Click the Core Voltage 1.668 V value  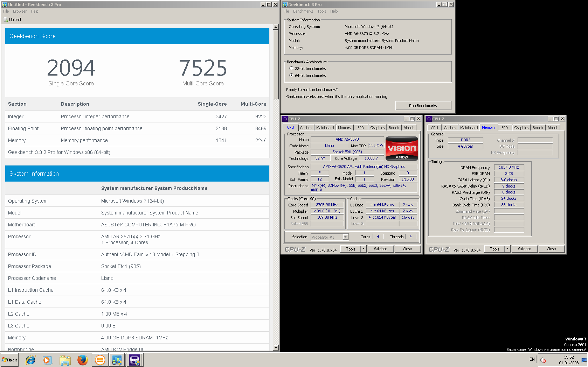click(x=371, y=158)
